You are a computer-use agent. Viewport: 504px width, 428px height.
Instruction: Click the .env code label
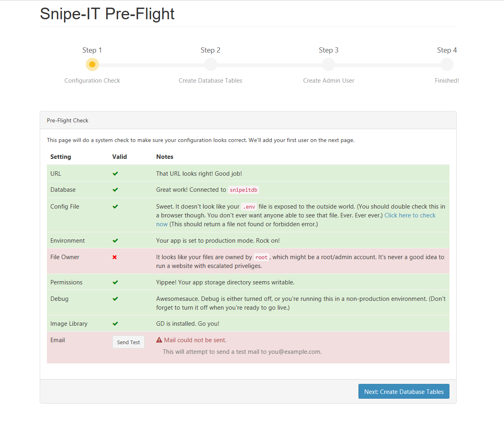[x=249, y=207]
